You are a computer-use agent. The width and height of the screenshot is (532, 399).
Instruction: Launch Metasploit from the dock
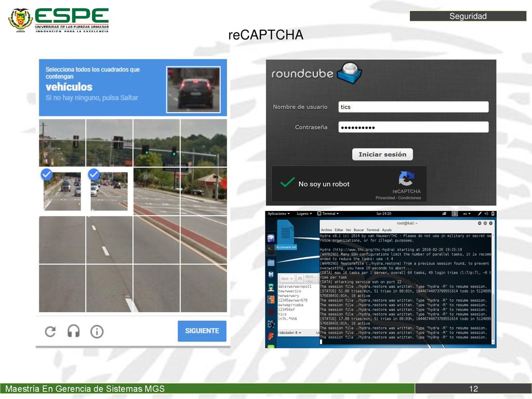tap(271, 274)
